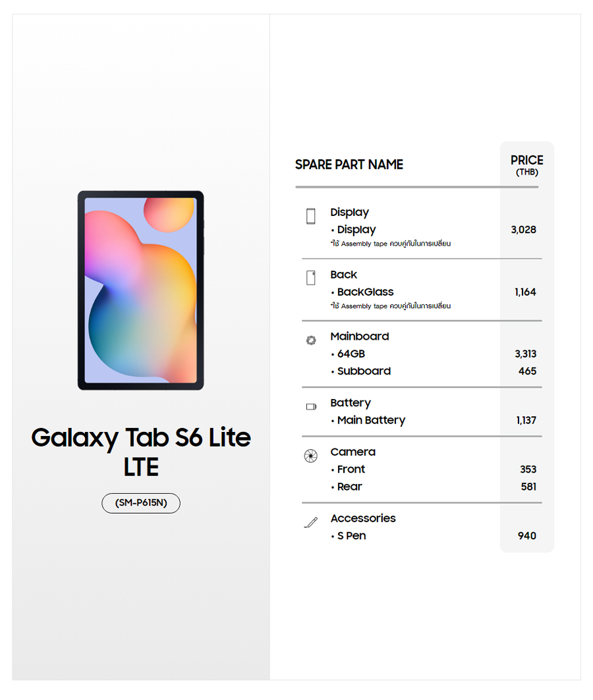Image resolution: width=593 pixels, height=700 pixels.
Task: Click the Galaxy Tab S6 Lite tablet image
Action: click(x=141, y=290)
